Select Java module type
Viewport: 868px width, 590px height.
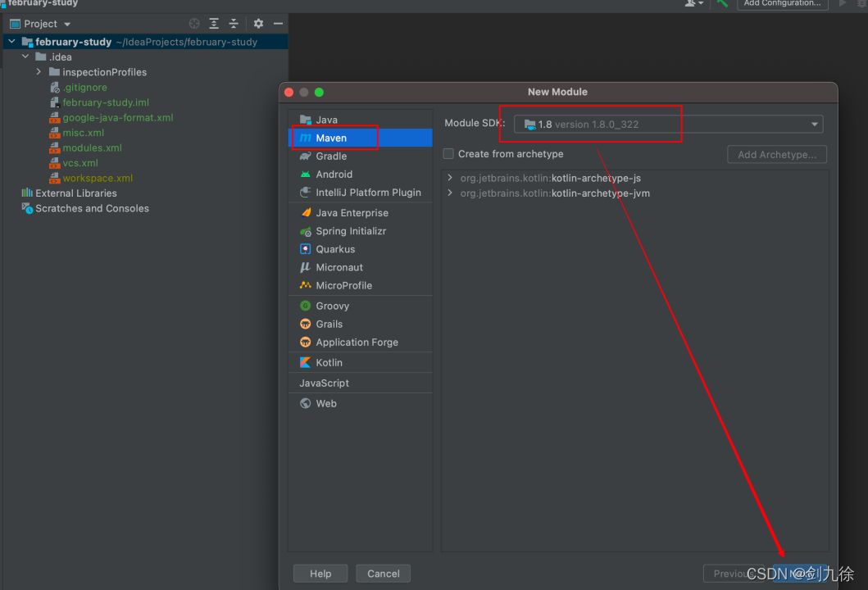[361, 120]
